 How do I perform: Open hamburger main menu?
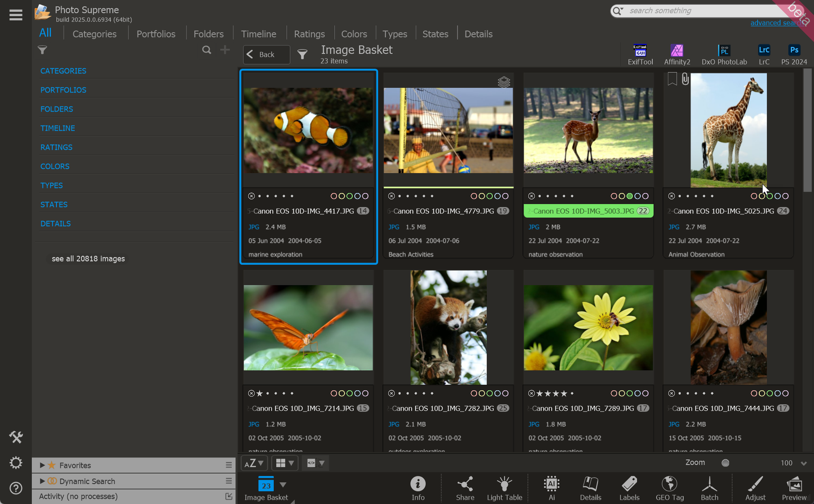tap(16, 15)
